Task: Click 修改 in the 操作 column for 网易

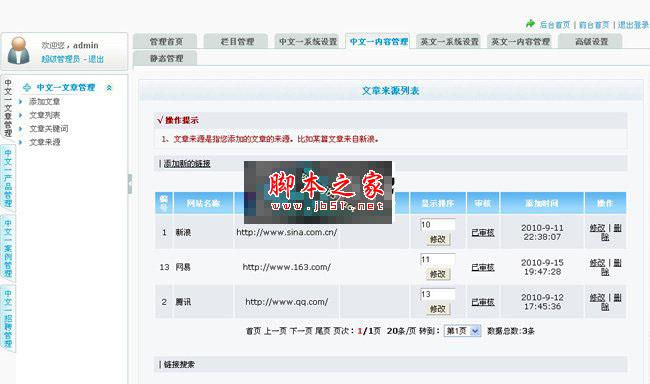Action: click(x=597, y=263)
